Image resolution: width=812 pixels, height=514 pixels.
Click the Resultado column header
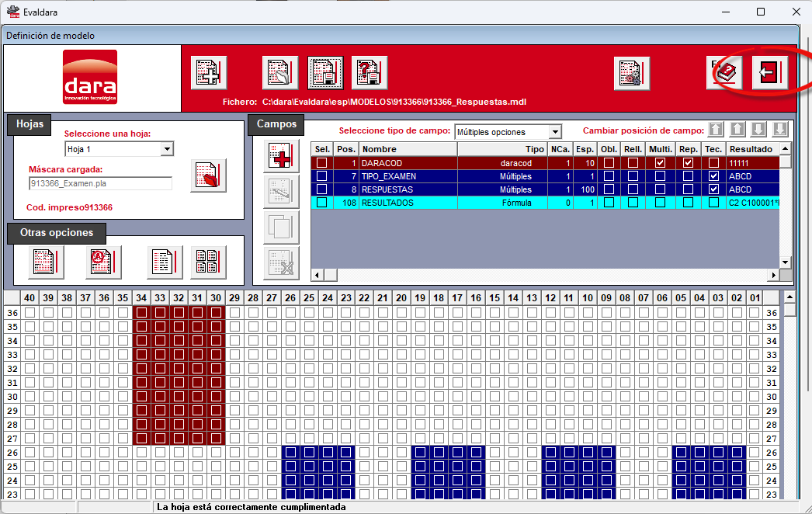(752, 149)
